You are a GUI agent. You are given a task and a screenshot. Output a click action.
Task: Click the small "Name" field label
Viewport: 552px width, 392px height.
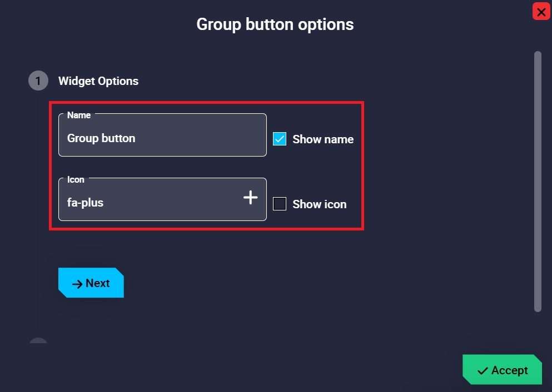[x=79, y=115]
